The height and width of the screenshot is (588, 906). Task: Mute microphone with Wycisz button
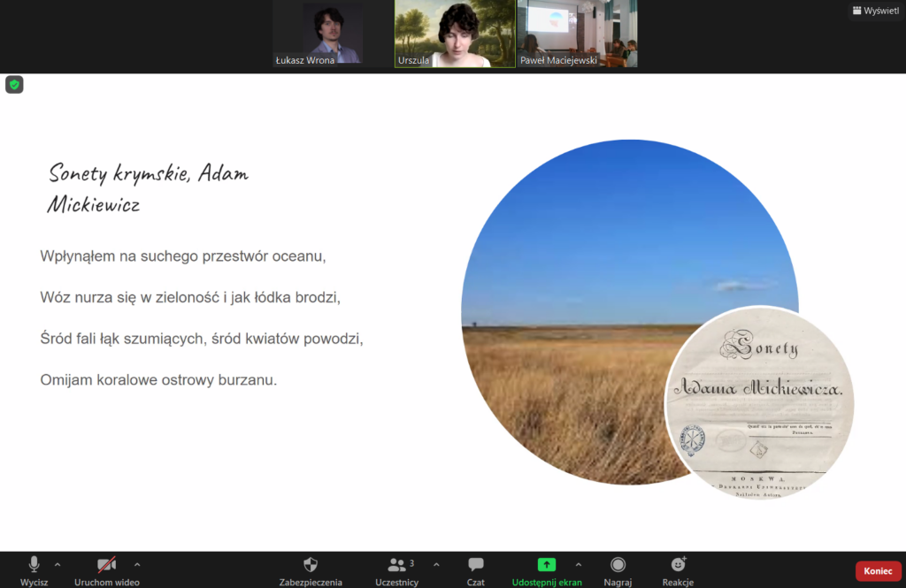pyautogui.click(x=34, y=565)
